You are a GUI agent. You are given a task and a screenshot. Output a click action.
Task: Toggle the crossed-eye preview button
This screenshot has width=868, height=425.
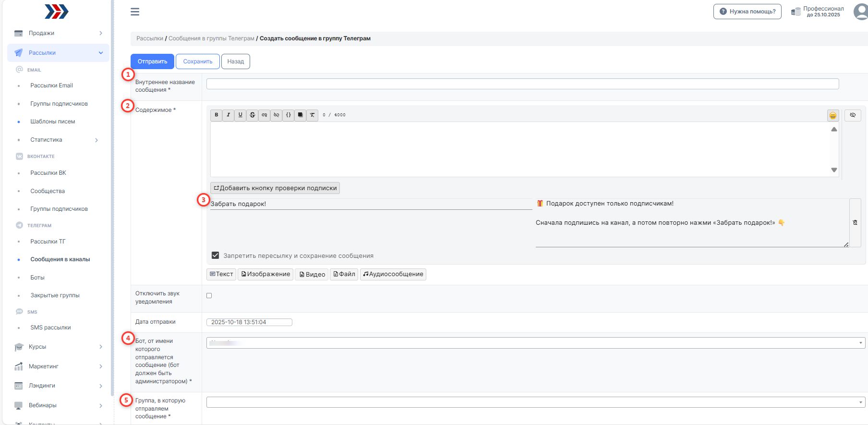pyautogui.click(x=853, y=115)
